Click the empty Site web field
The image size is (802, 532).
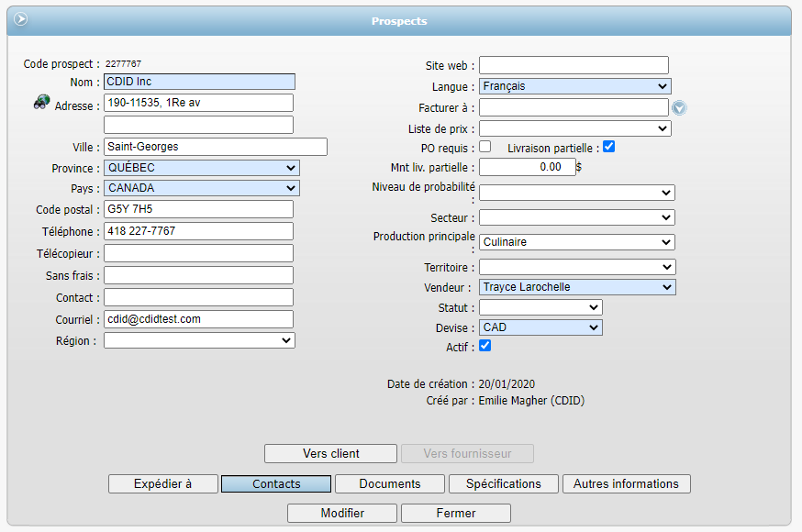pyautogui.click(x=574, y=65)
